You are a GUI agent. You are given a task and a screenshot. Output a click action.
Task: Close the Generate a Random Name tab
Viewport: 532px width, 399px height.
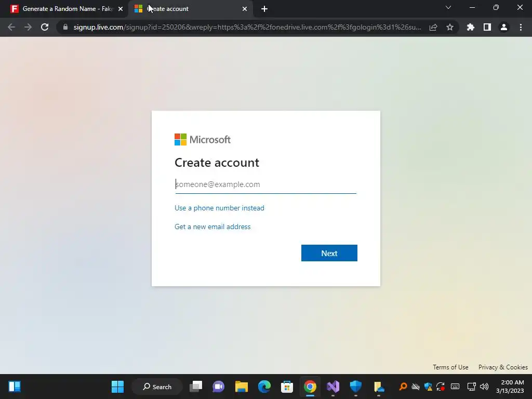pos(121,9)
